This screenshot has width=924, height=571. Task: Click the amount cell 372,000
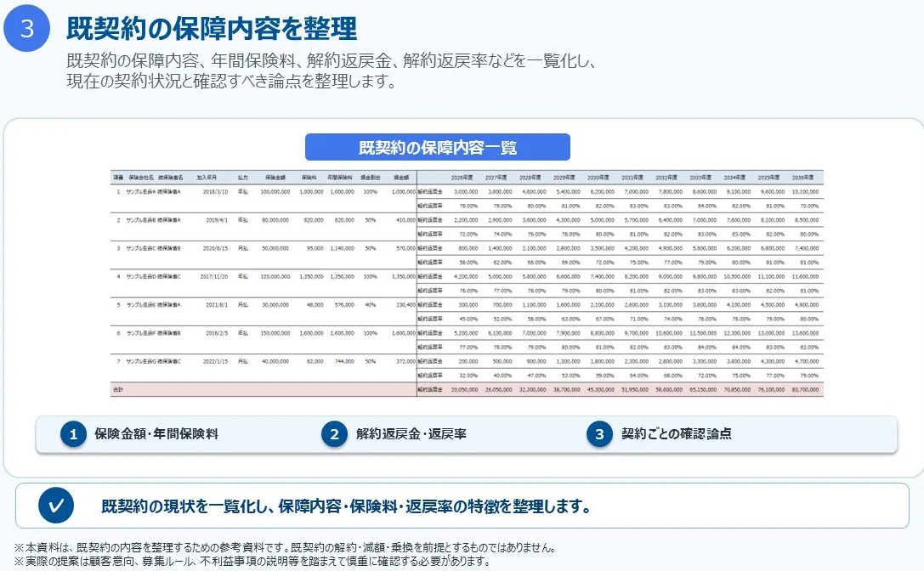point(405,361)
